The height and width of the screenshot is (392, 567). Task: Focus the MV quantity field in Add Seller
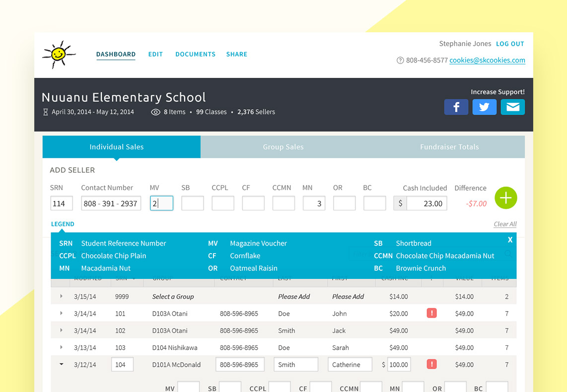162,203
